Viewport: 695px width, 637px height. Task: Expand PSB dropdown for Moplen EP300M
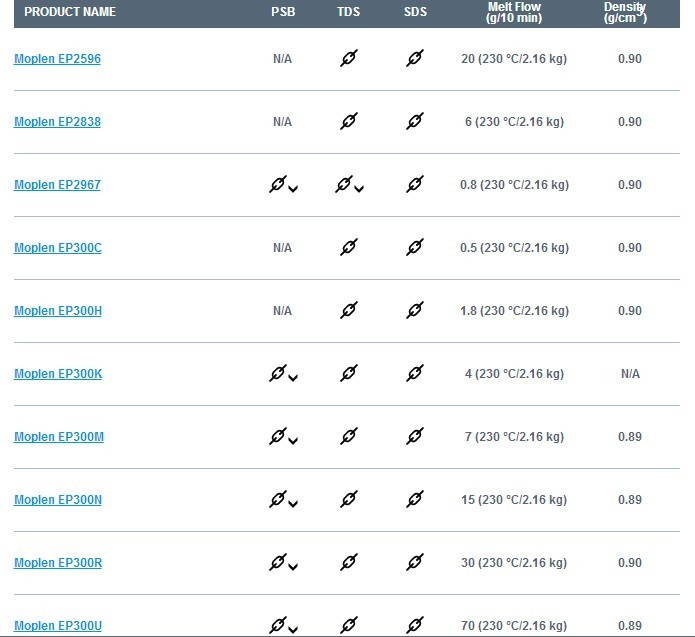pos(293,441)
